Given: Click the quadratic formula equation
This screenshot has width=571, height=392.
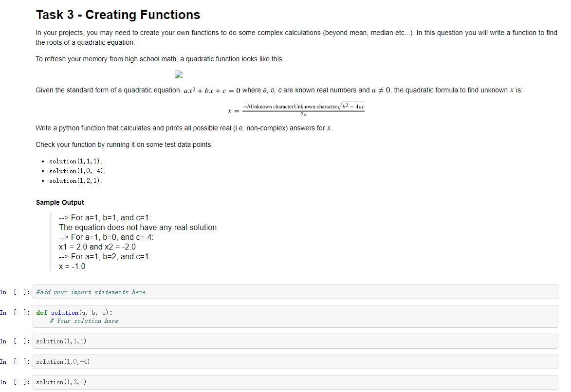Looking at the screenshot, I should pyautogui.click(x=297, y=109).
